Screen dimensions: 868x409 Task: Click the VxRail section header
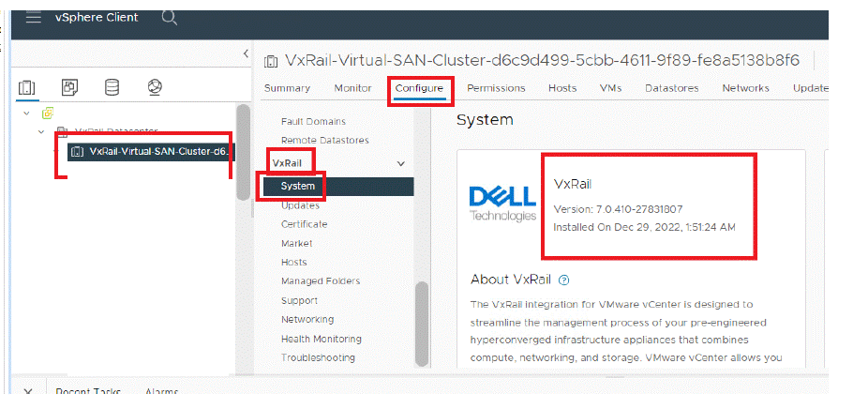pyautogui.click(x=287, y=163)
